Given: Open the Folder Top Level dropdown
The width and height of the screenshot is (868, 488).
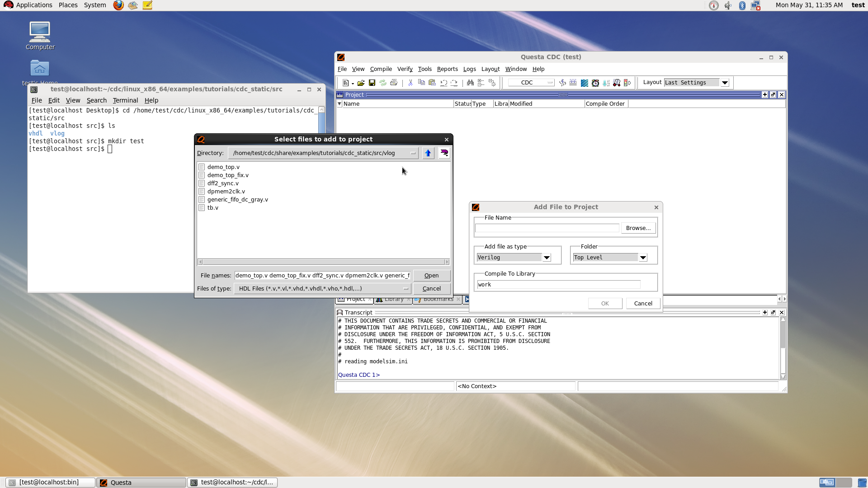Looking at the screenshot, I should click(x=643, y=258).
